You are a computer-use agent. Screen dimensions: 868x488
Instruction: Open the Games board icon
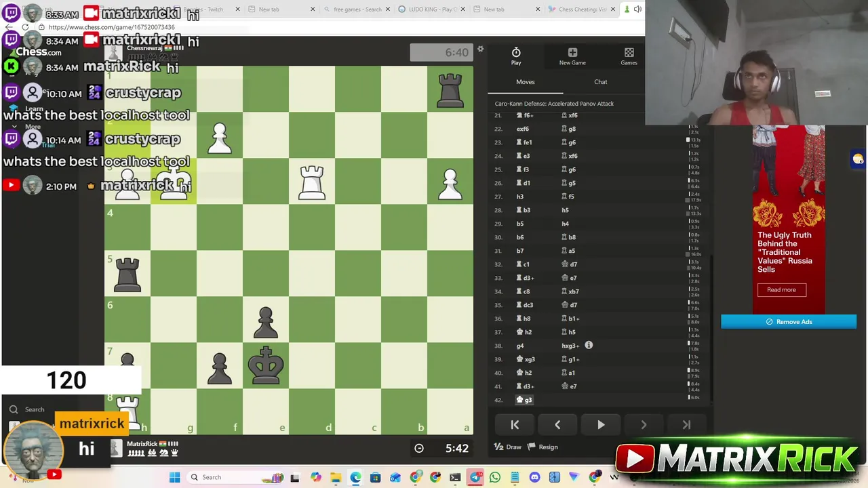click(629, 56)
